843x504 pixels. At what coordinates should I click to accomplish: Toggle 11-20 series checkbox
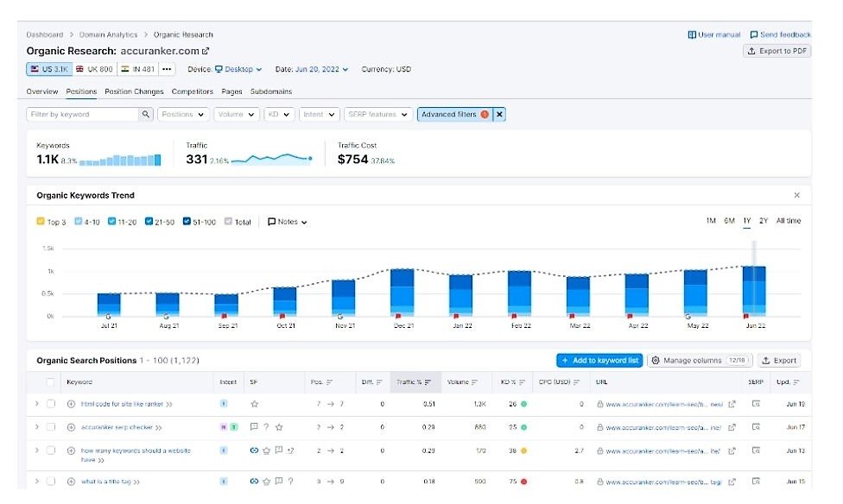[x=111, y=222]
